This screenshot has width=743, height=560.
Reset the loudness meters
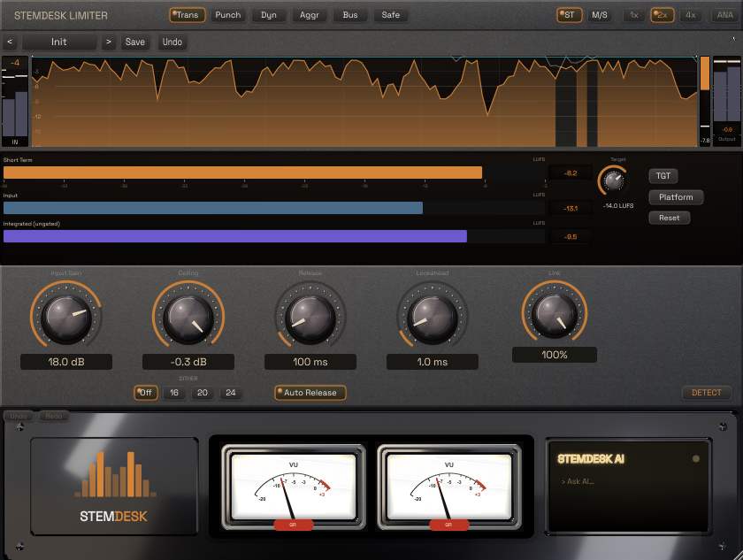coord(669,218)
